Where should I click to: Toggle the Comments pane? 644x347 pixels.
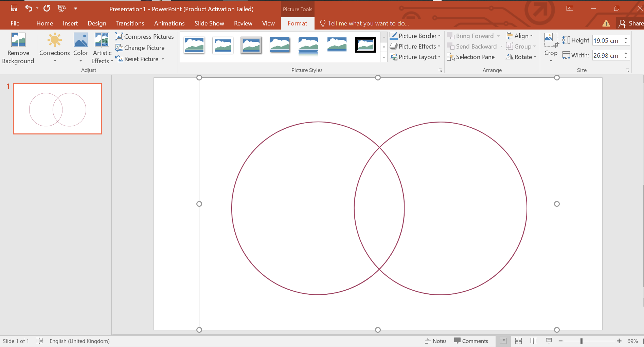471,341
